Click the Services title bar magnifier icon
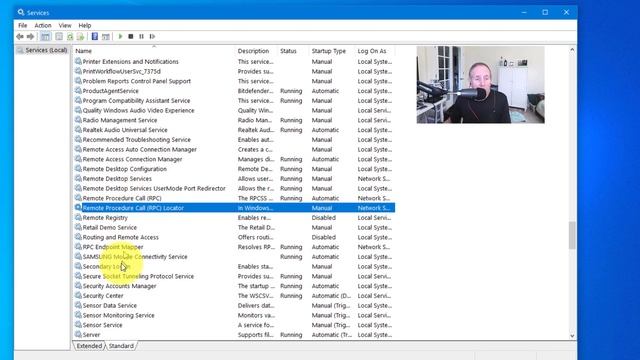Screen dimensions: 640x360 click(x=21, y=12)
